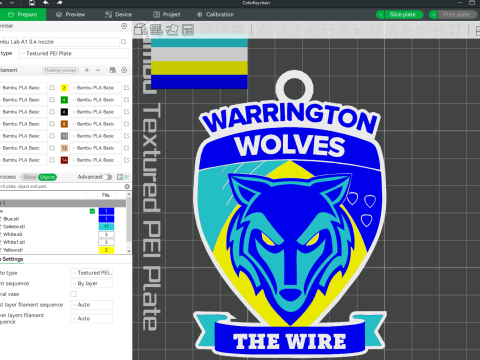Click the green filament 4 color swatch

(x=64, y=100)
